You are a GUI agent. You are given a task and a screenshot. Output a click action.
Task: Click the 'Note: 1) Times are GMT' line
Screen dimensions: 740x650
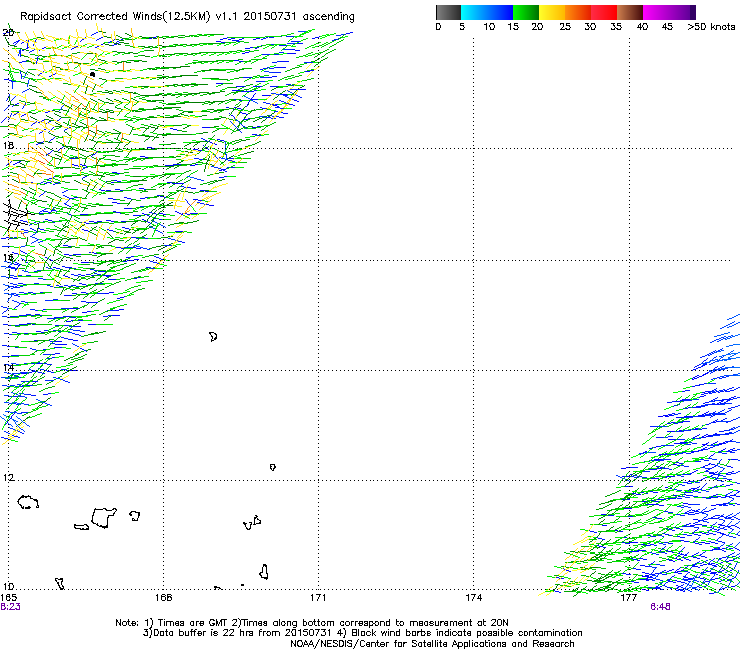tap(311, 623)
